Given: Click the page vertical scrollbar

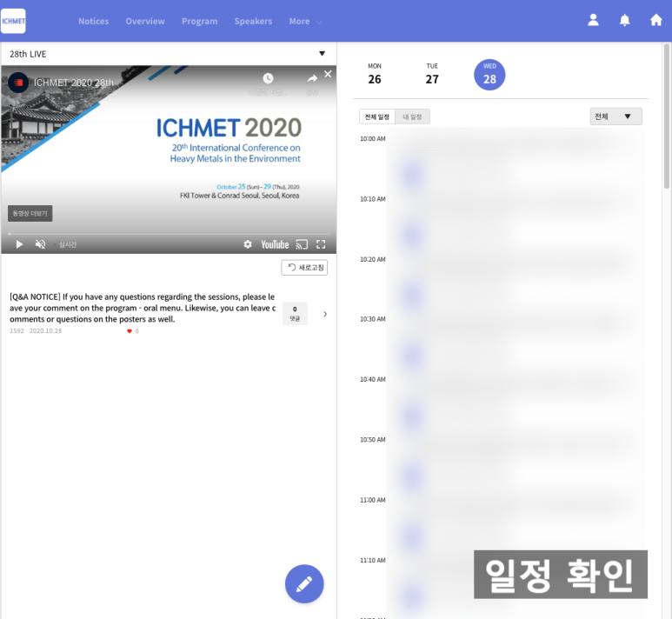Looking at the screenshot, I should click(667, 116).
